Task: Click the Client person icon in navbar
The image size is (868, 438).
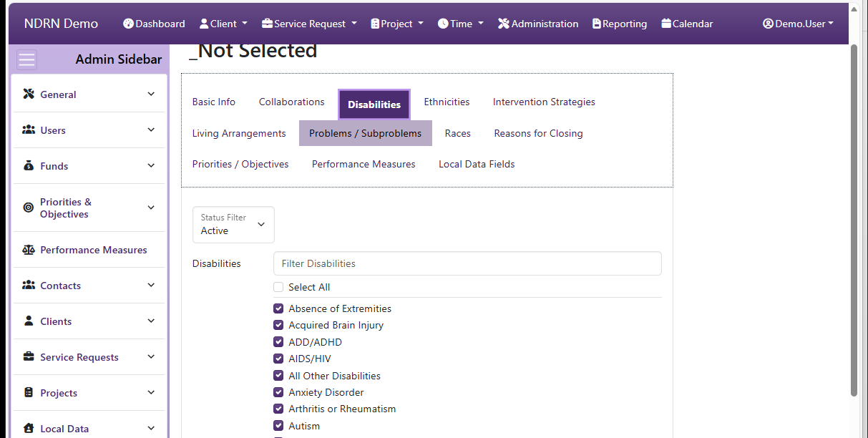Action: [x=204, y=24]
